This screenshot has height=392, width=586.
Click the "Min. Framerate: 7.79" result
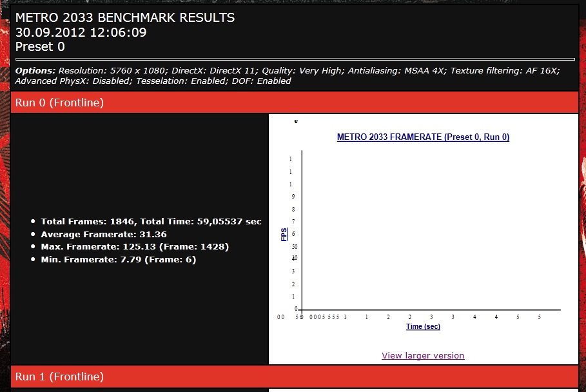click(x=118, y=259)
